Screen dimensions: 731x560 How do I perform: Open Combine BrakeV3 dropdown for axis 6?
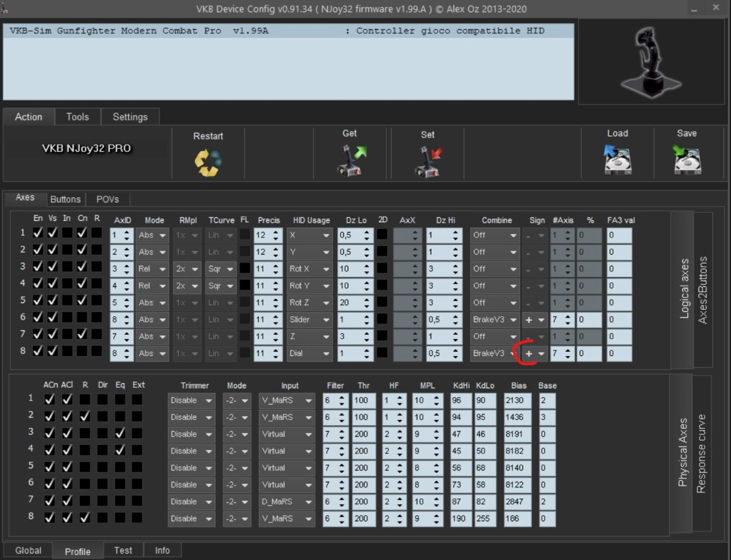click(x=494, y=319)
